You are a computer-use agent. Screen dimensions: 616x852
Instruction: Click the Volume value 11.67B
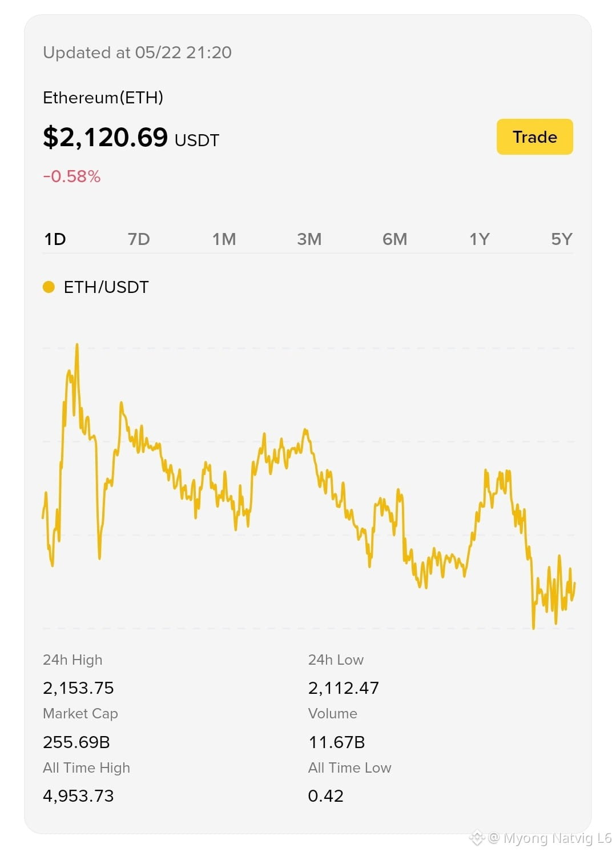337,742
